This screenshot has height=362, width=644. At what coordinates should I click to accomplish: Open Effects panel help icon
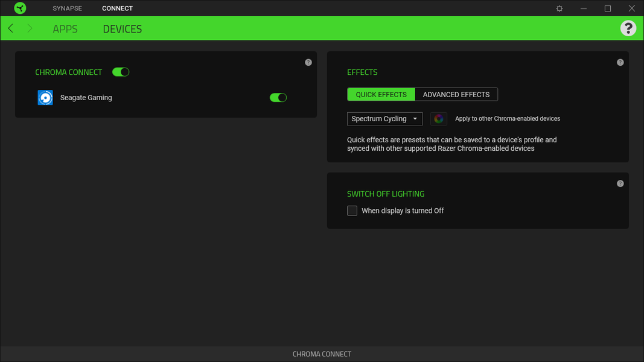tap(620, 62)
